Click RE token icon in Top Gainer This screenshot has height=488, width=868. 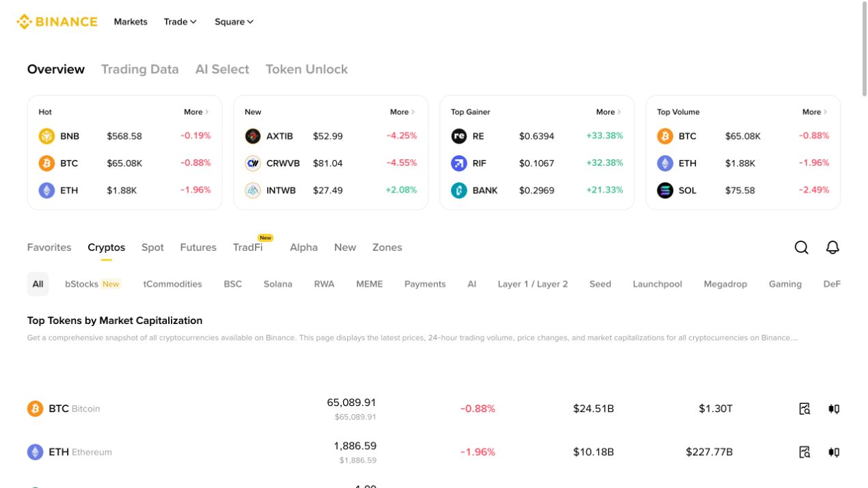[459, 136]
